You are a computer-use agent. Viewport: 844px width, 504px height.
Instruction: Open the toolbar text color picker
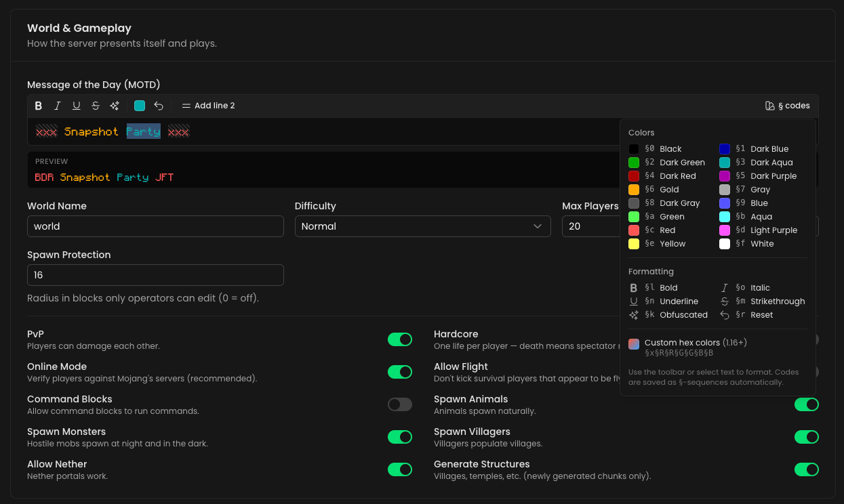[140, 106]
